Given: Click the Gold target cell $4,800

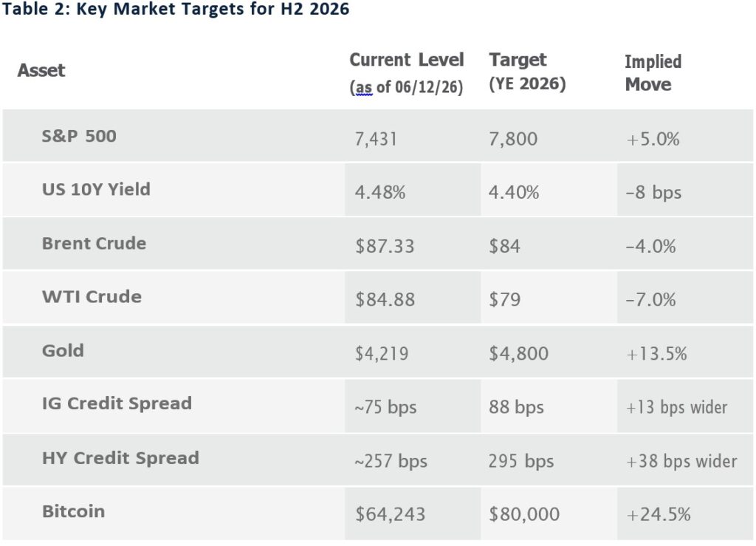Looking at the screenshot, I should point(518,354).
